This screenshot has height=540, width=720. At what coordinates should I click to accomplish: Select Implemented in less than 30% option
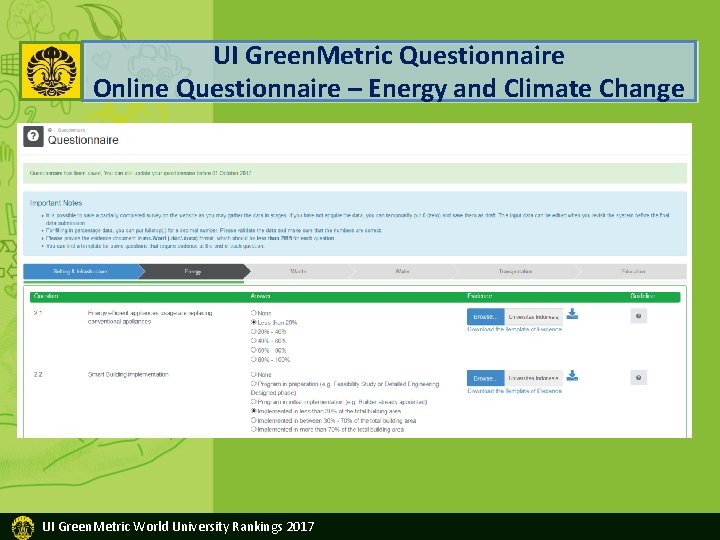point(253,411)
